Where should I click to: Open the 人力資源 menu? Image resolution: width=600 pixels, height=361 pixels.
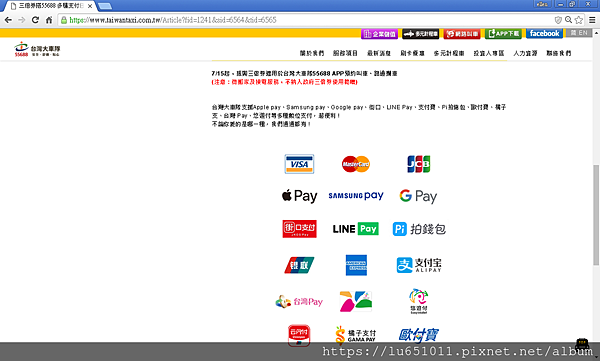(525, 53)
